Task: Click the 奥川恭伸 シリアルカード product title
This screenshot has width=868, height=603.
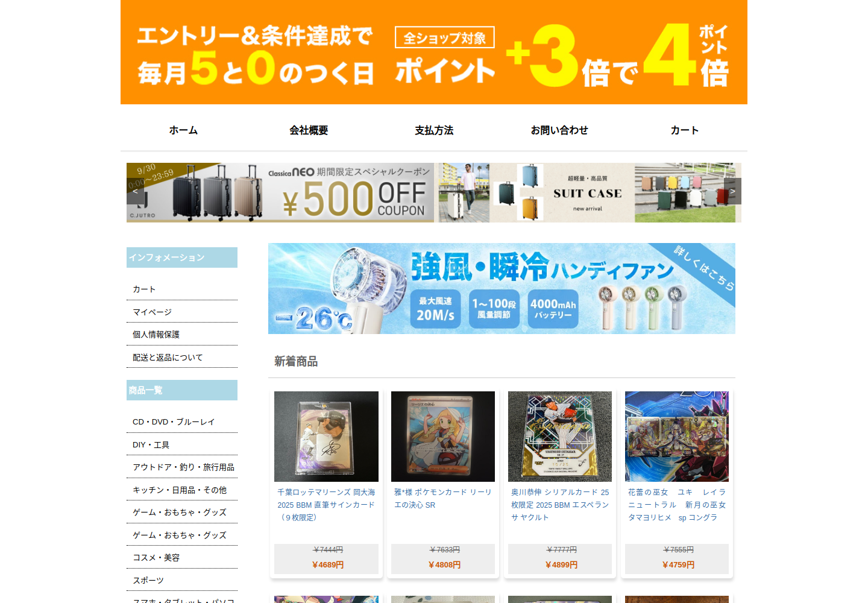Action: click(560, 505)
